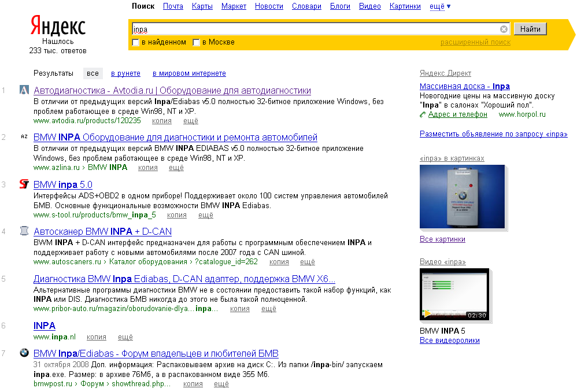The height and width of the screenshot is (392, 577).
Task: Open the 'Автодиагностика - Avtodia.ru' result
Action: 172,91
